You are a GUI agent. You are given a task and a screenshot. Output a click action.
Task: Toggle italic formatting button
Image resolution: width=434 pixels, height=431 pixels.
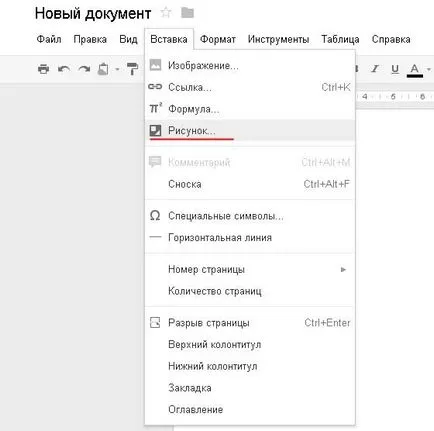[375, 69]
